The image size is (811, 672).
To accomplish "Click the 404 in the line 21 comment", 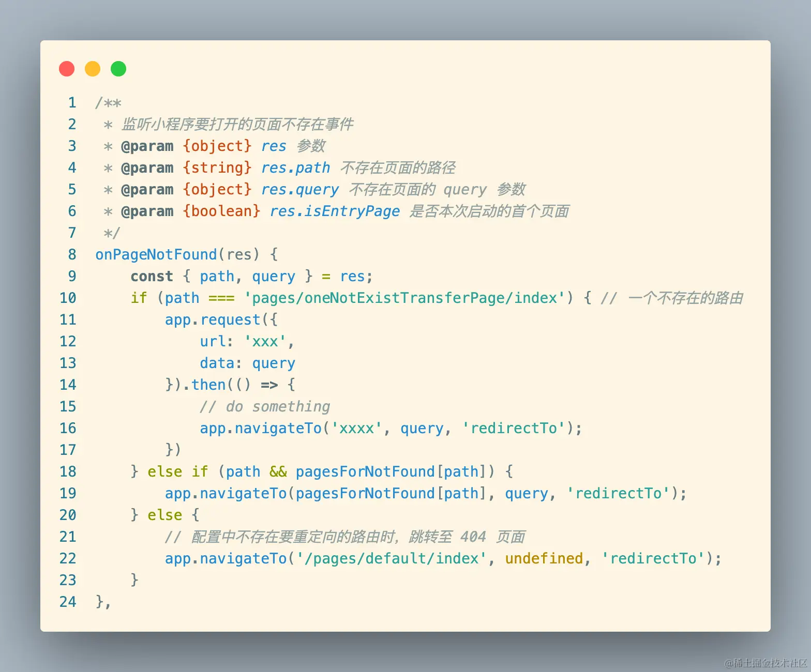I will click(x=473, y=537).
